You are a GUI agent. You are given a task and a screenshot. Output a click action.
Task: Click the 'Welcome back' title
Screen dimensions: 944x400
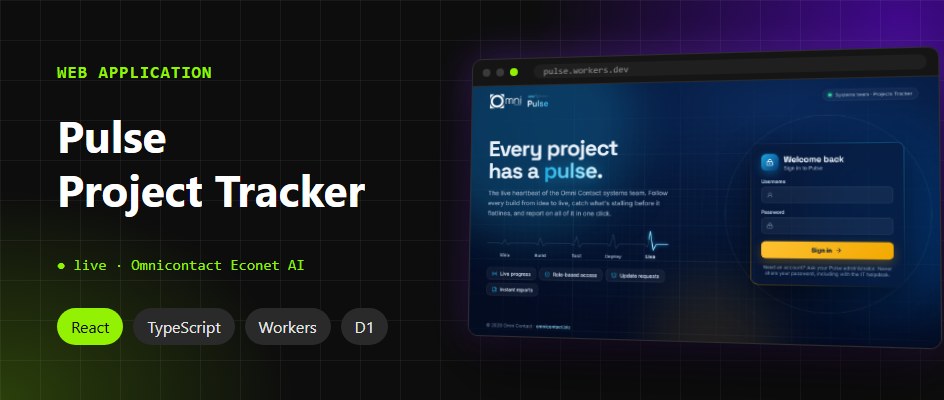coord(813,160)
